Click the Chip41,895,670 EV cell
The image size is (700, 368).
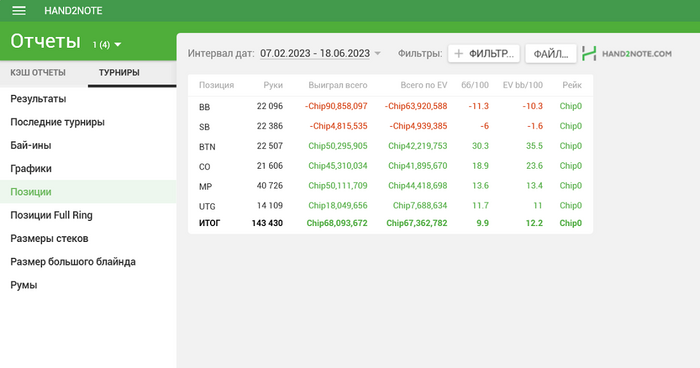[418, 166]
